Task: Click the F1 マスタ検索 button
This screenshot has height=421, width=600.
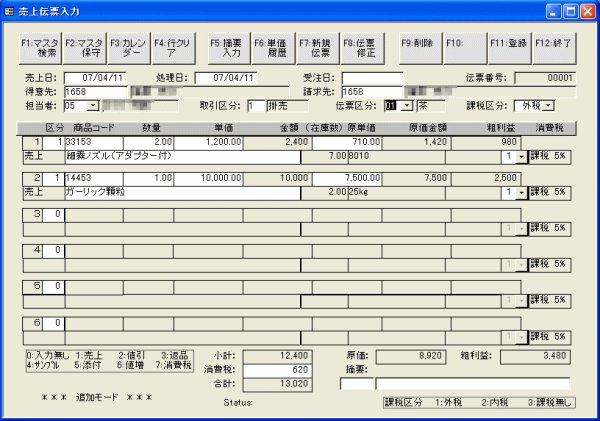Action: pyautogui.click(x=39, y=48)
